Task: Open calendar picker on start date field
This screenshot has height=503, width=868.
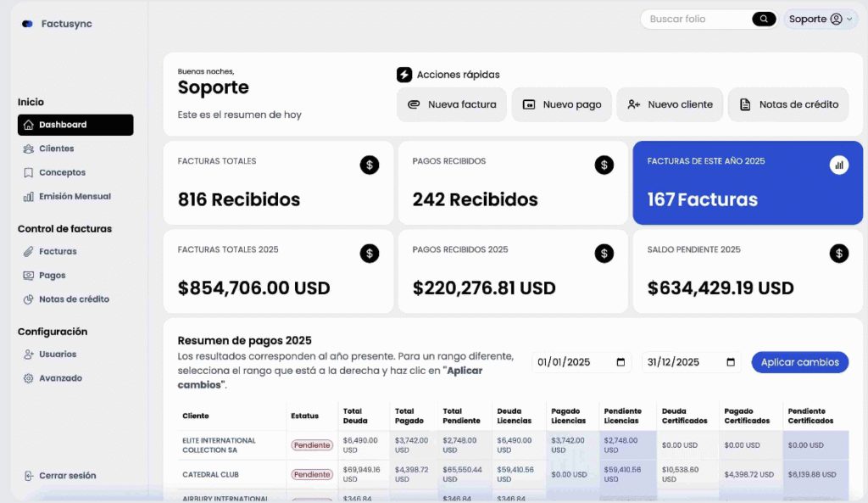Action: (621, 362)
